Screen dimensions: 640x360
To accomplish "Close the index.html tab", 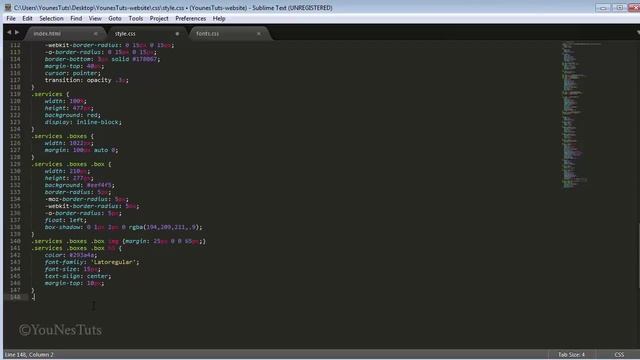I will (95, 33).
